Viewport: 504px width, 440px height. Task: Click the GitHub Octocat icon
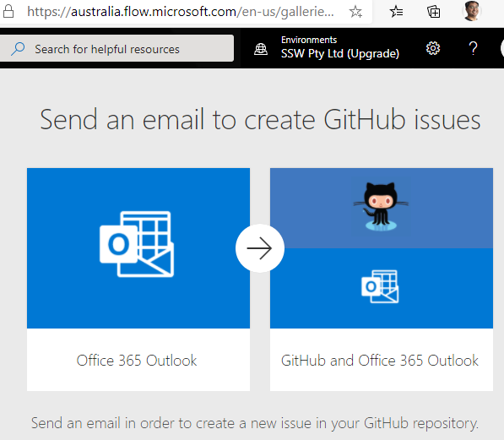(381, 207)
